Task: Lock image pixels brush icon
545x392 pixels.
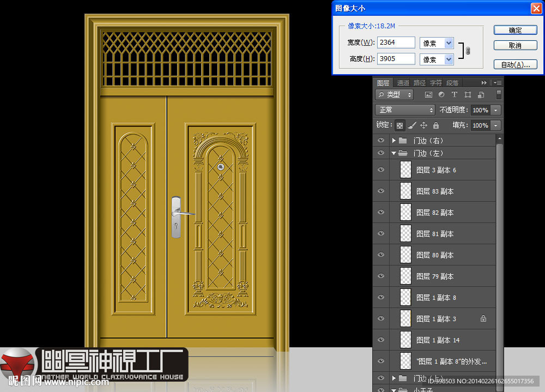Action: click(x=412, y=125)
